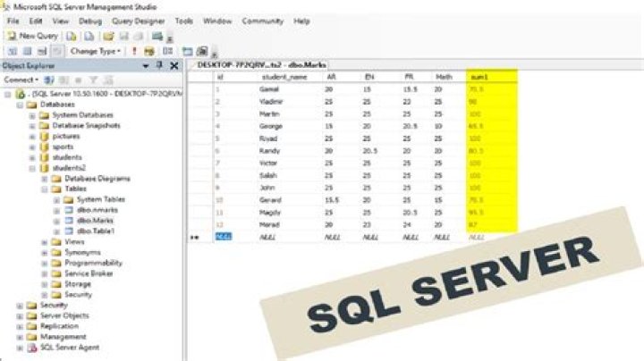
Task: Toggle the Show Diagram Pane button
Action: (13, 51)
